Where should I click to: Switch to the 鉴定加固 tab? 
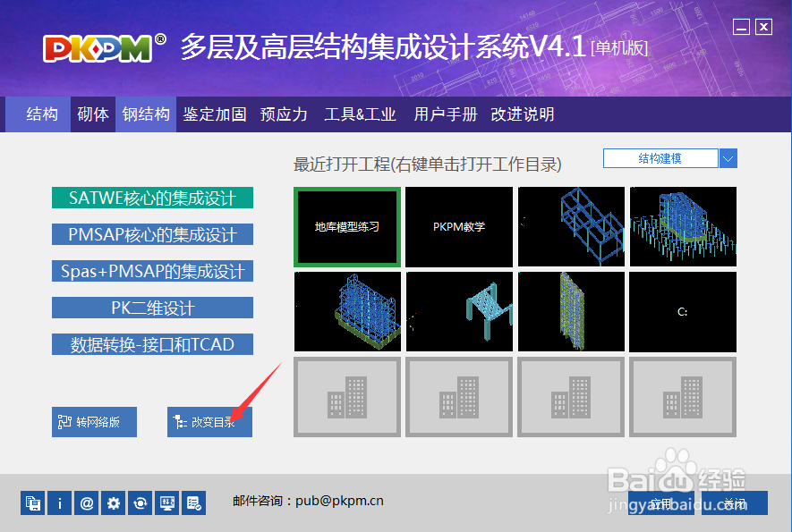click(215, 114)
